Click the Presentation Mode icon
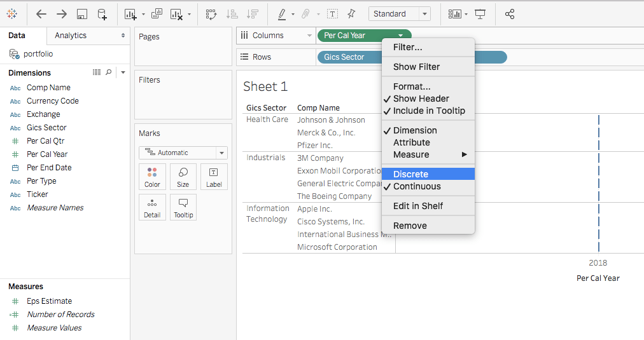Viewport: 644px width, 340px height. point(480,14)
